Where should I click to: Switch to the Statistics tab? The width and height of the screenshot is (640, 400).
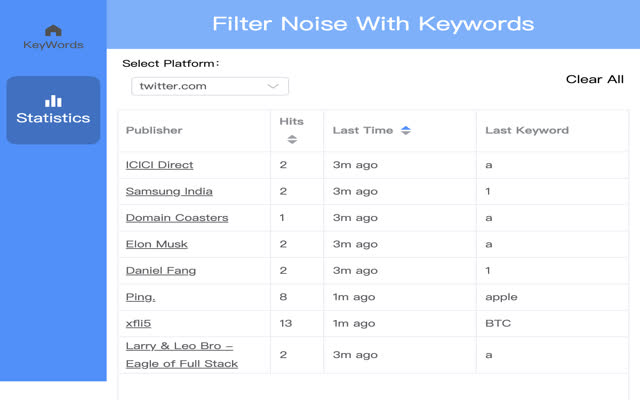[x=53, y=110]
